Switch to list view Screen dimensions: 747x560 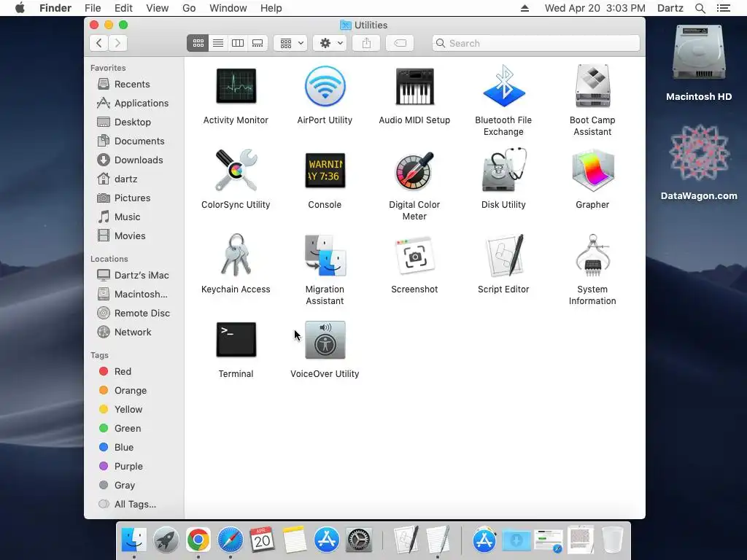[217, 43]
